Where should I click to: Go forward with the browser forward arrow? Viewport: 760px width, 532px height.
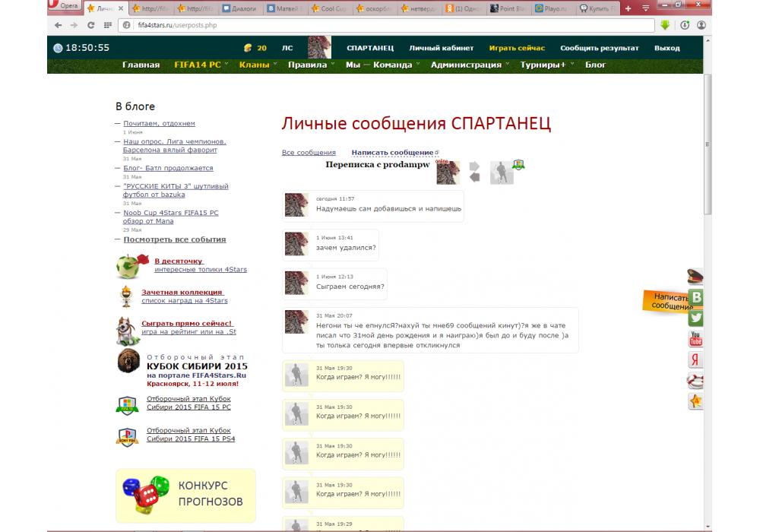[74, 25]
